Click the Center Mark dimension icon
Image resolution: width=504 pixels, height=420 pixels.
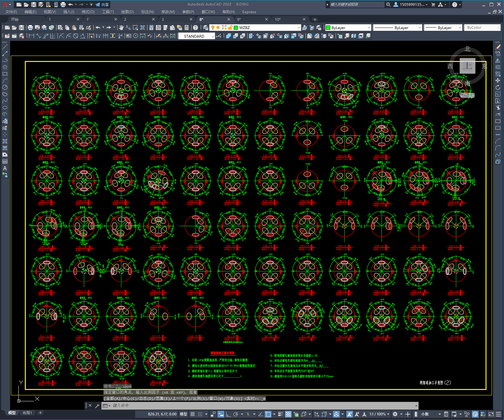click(136, 36)
